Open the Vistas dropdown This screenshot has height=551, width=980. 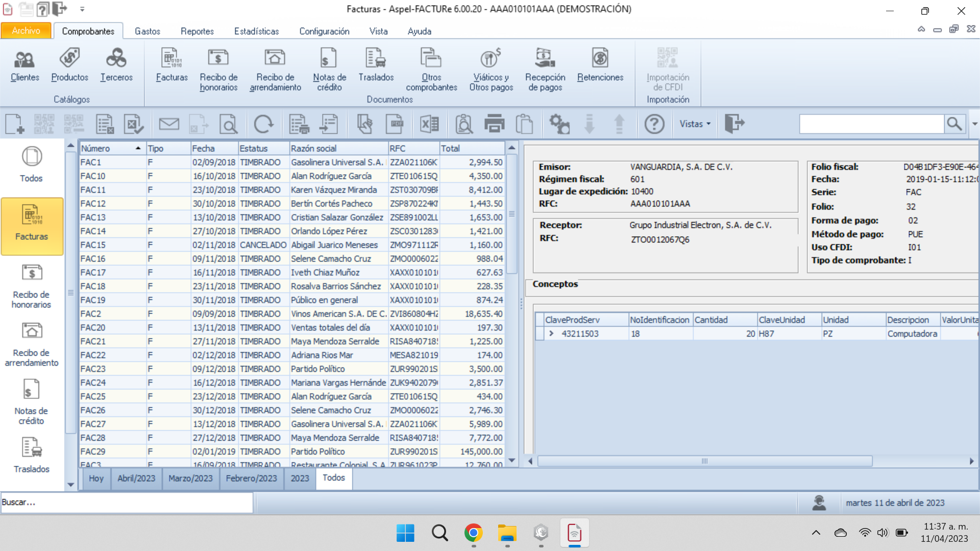[x=695, y=124]
